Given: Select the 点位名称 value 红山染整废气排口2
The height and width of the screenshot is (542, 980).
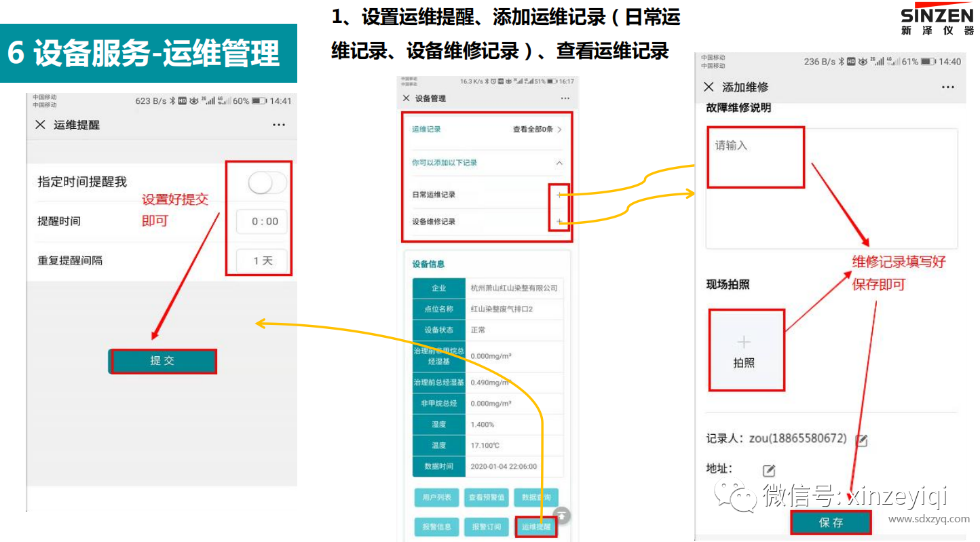Looking at the screenshot, I should click(502, 309).
